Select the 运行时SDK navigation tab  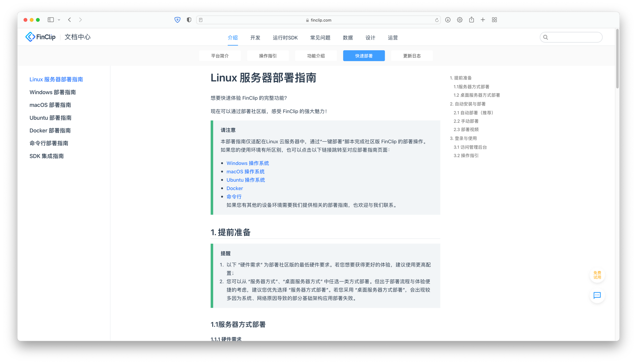[285, 38]
